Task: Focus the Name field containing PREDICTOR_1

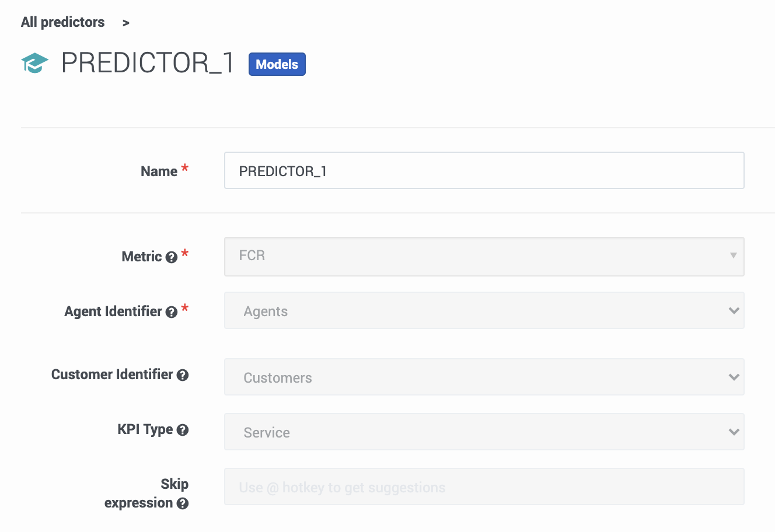Action: coord(484,170)
